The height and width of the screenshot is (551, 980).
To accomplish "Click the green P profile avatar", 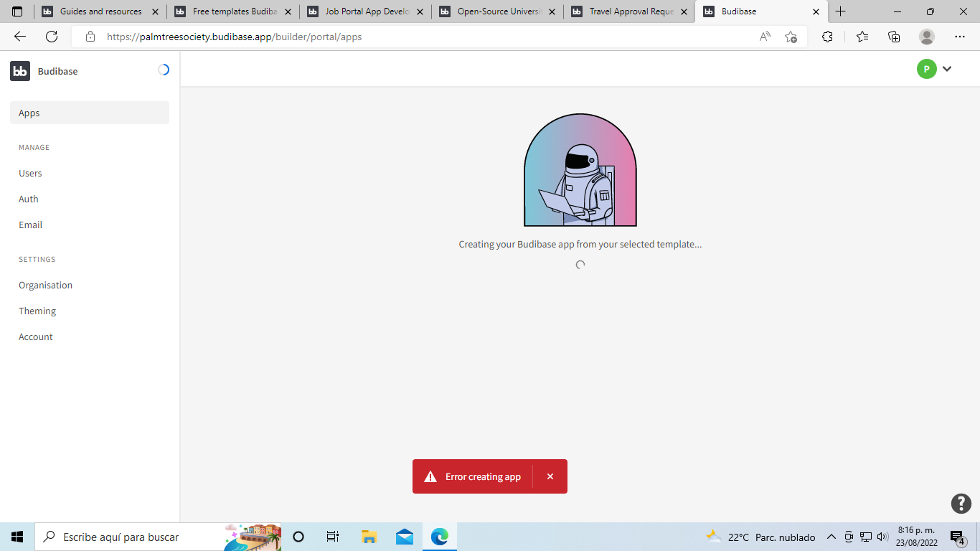I will coord(927,69).
